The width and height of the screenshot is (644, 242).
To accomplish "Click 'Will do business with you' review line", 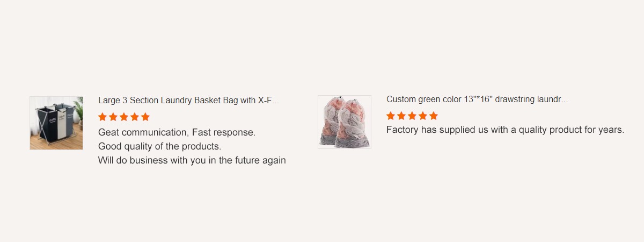I will pyautogui.click(x=192, y=160).
